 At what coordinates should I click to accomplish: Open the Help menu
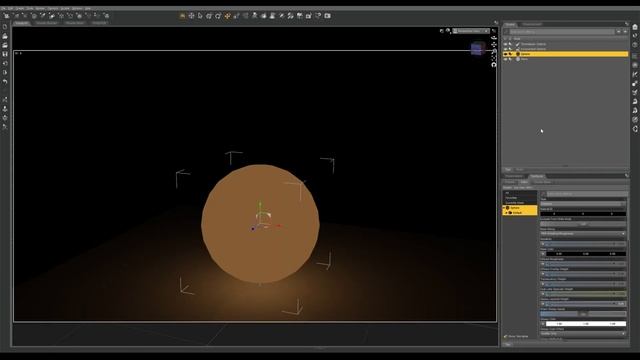point(88,8)
